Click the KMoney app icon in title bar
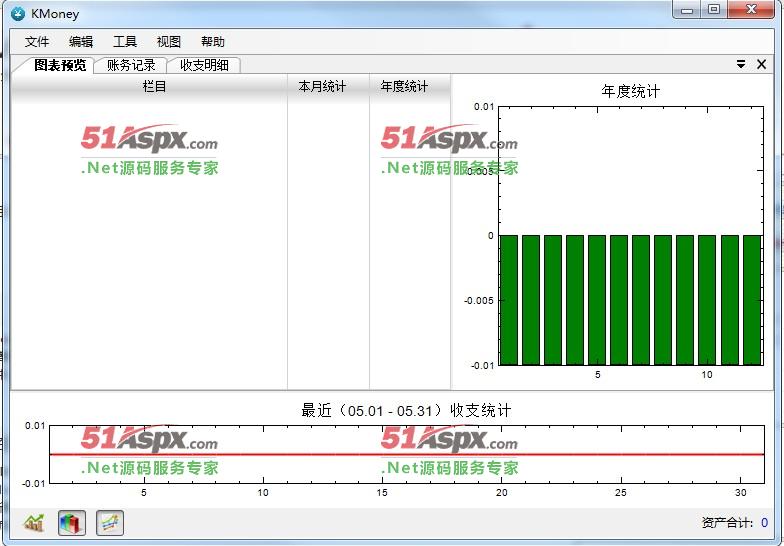 [x=18, y=14]
